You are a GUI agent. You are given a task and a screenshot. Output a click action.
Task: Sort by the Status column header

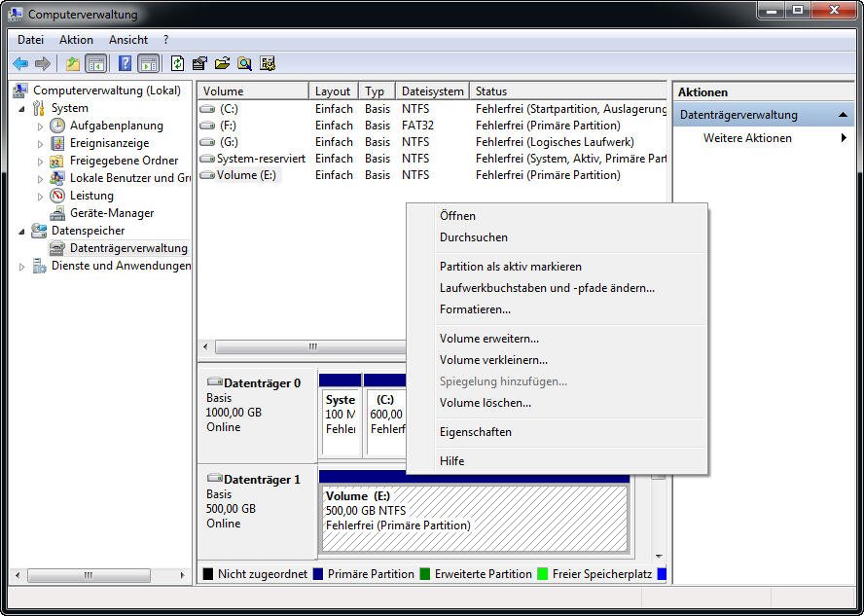click(568, 91)
